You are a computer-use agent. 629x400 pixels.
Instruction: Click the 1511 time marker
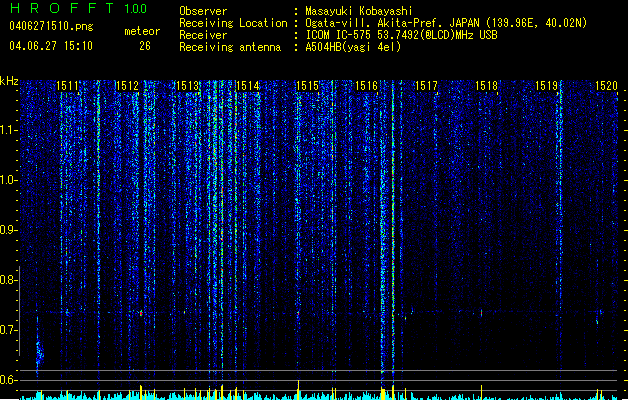coord(67,86)
